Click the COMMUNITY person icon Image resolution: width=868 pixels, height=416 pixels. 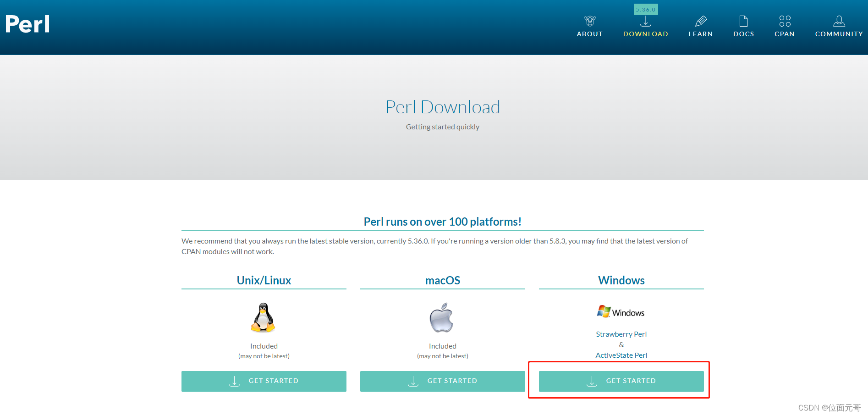(x=839, y=21)
